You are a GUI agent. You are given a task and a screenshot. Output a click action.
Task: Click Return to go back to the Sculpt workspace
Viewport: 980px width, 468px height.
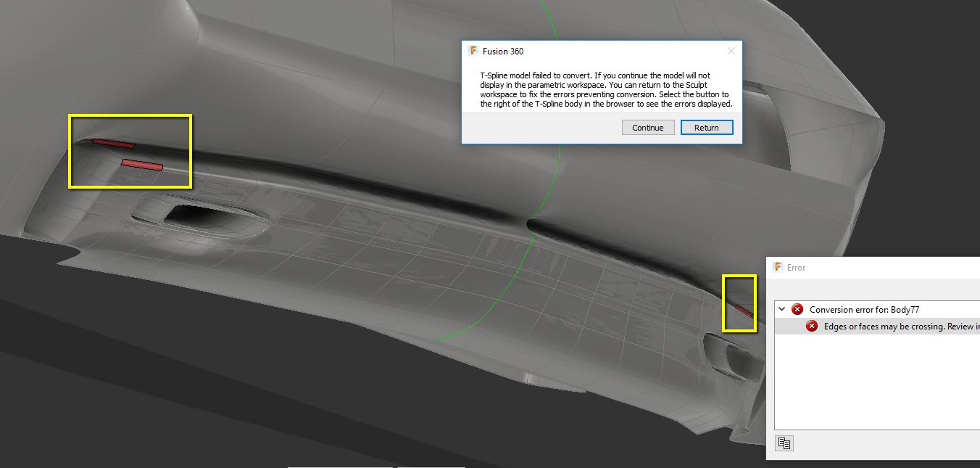707,127
